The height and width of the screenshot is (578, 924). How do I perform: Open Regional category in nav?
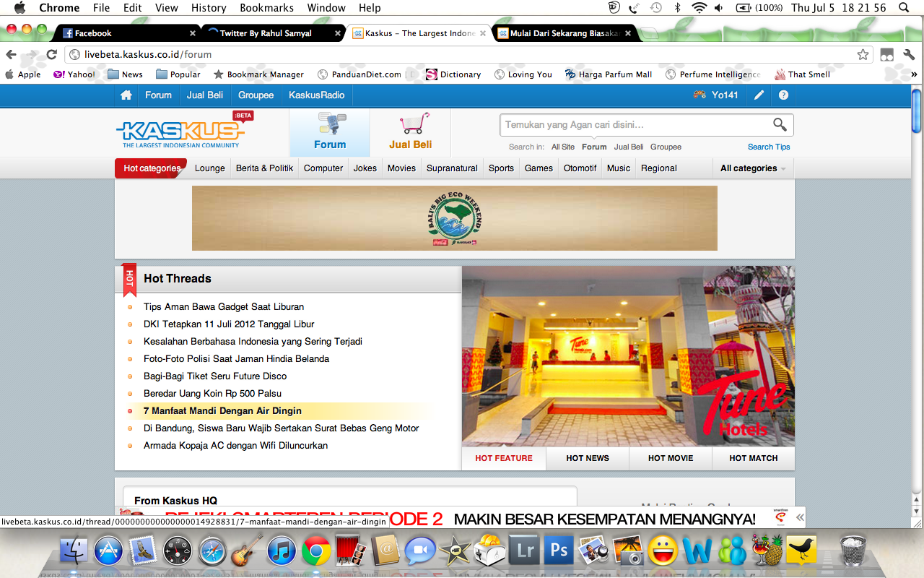658,168
